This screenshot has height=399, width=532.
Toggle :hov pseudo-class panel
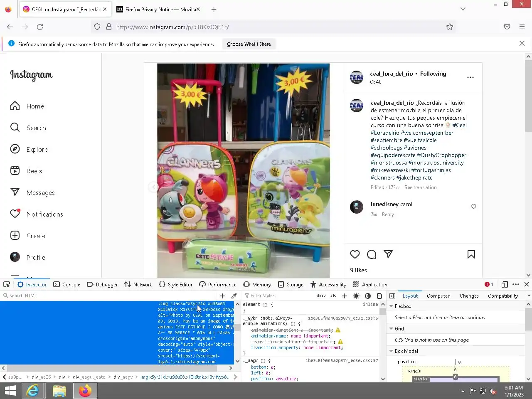[x=321, y=296]
